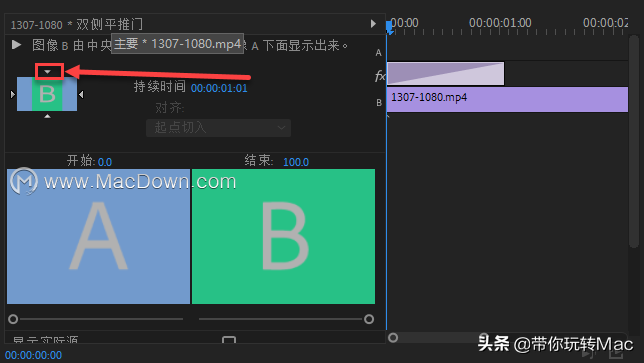Click the show/hide timeline view arrow
This screenshot has height=363, width=644.
373,24
